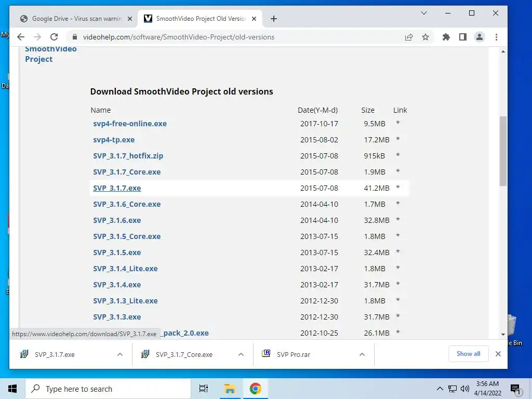532x399 pixels.
Task: Click the asterisk link for svp4-tp.exe
Action: click(398, 139)
